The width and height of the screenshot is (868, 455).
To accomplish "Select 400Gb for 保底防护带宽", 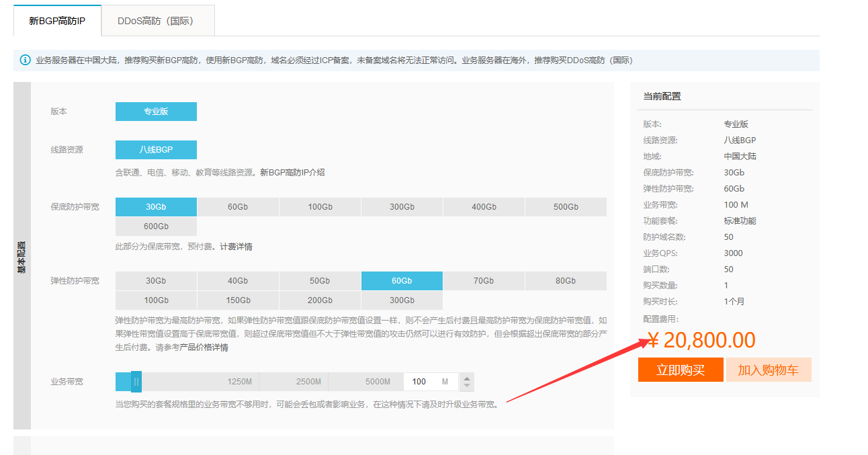I will (x=484, y=207).
